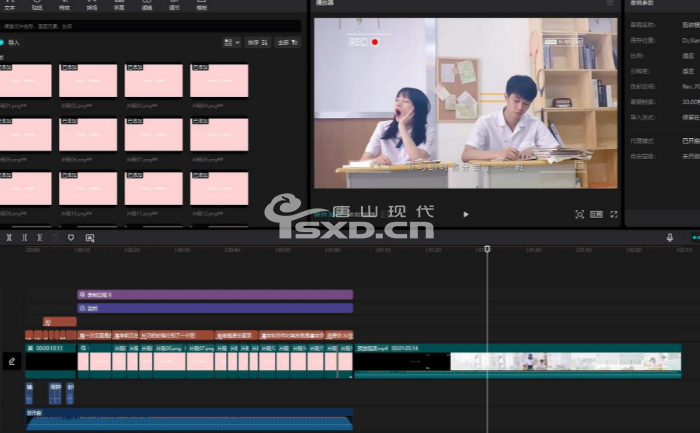Click the trim-left delete tool
This screenshot has height=433, width=700.
[x=25, y=237]
